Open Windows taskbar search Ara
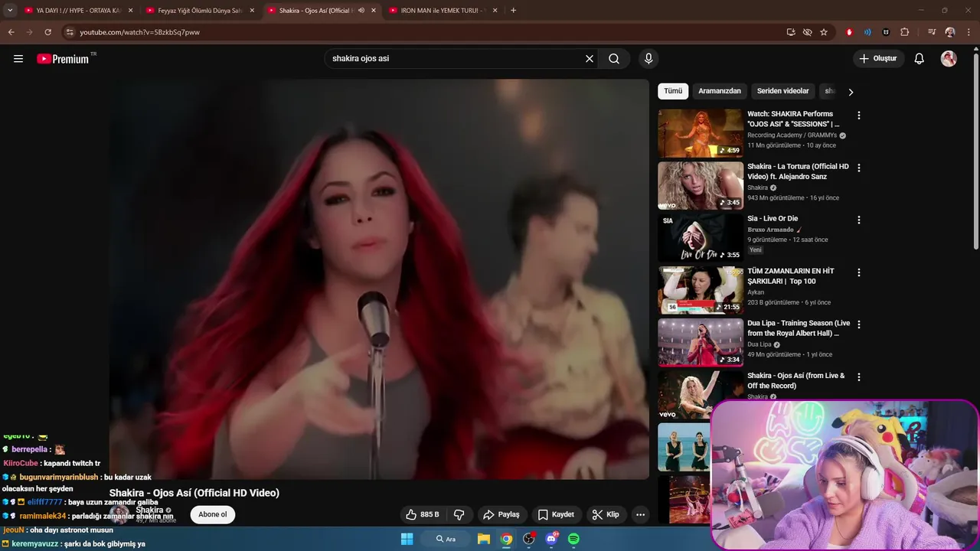This screenshot has height=551, width=980. (x=446, y=539)
